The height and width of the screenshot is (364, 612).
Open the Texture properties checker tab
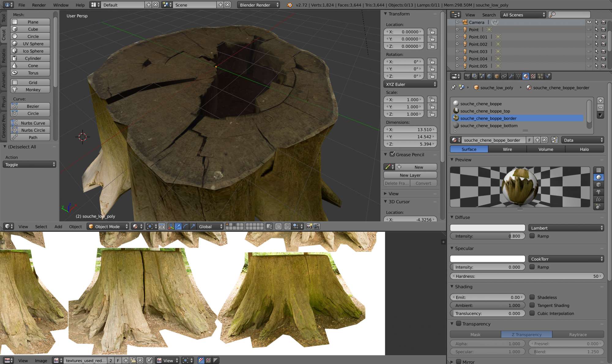tap(533, 76)
